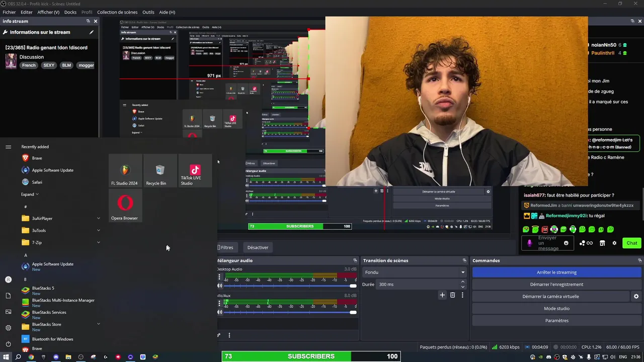The width and height of the screenshot is (644, 362).
Task: Click Démarrer l'enregistrement button
Action: (x=556, y=285)
